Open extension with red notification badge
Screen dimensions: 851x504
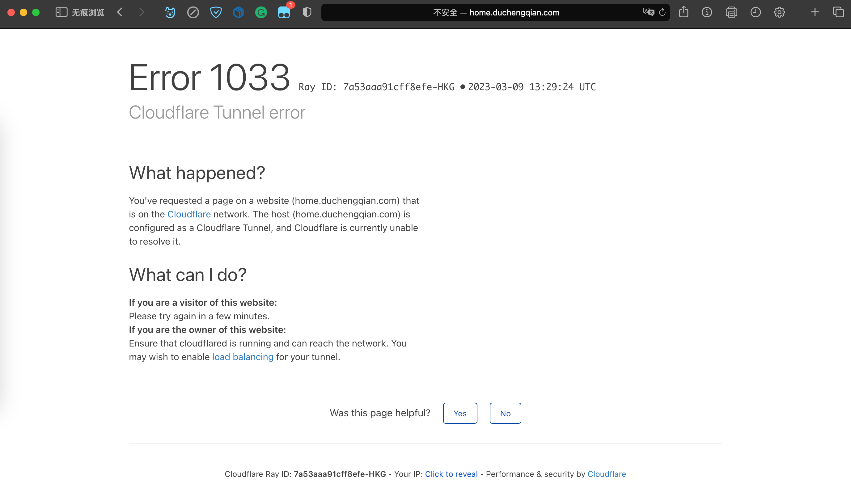(284, 13)
